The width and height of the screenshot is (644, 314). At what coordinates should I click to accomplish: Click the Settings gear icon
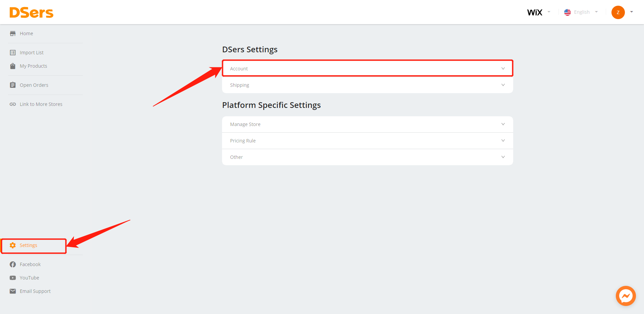[13, 245]
